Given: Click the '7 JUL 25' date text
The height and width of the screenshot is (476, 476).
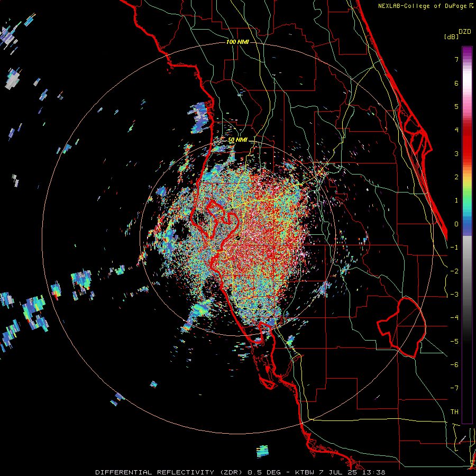Looking at the screenshot, I should pos(337,472).
